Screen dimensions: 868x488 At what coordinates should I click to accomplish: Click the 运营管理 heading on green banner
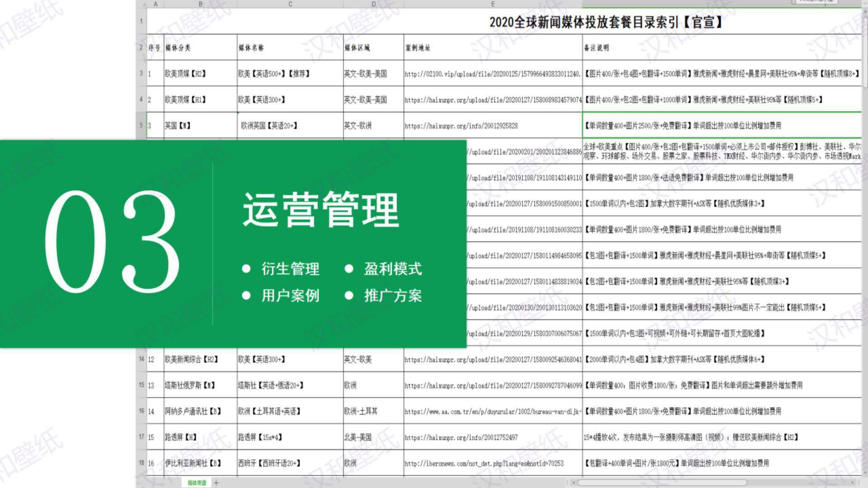(x=321, y=210)
